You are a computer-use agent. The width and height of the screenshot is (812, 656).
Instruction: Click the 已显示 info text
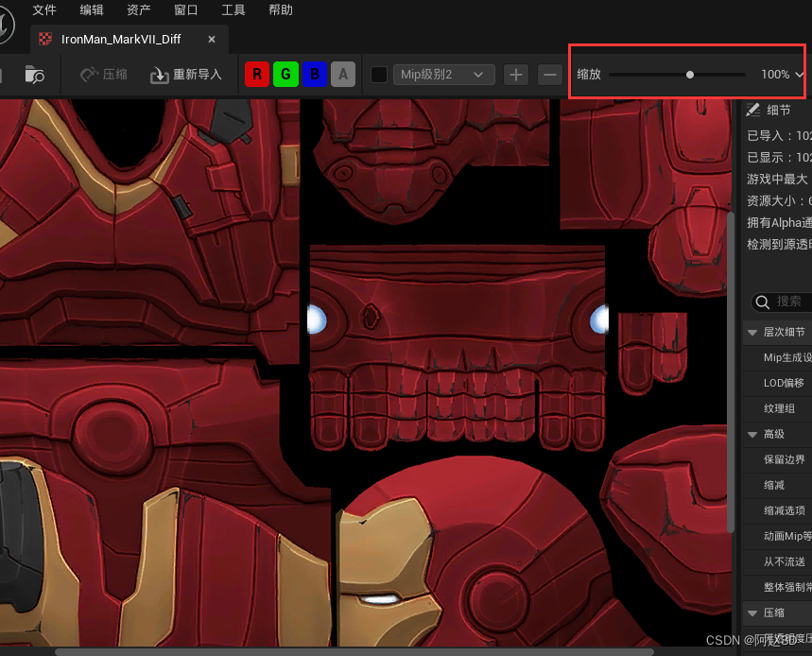tap(779, 158)
